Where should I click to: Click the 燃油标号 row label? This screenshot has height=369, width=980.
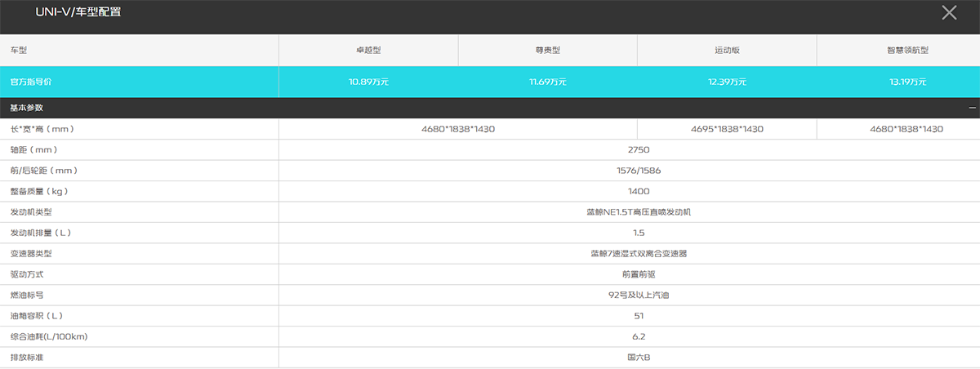click(26, 295)
